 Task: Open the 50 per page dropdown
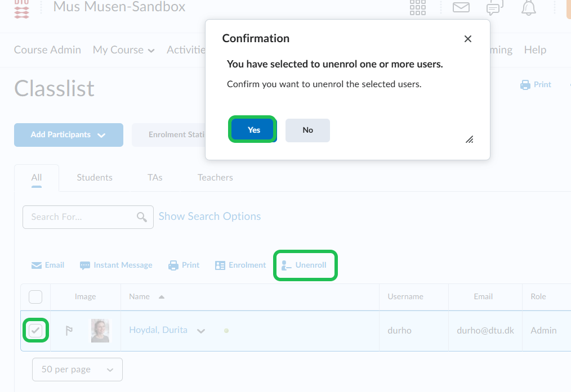pyautogui.click(x=77, y=370)
